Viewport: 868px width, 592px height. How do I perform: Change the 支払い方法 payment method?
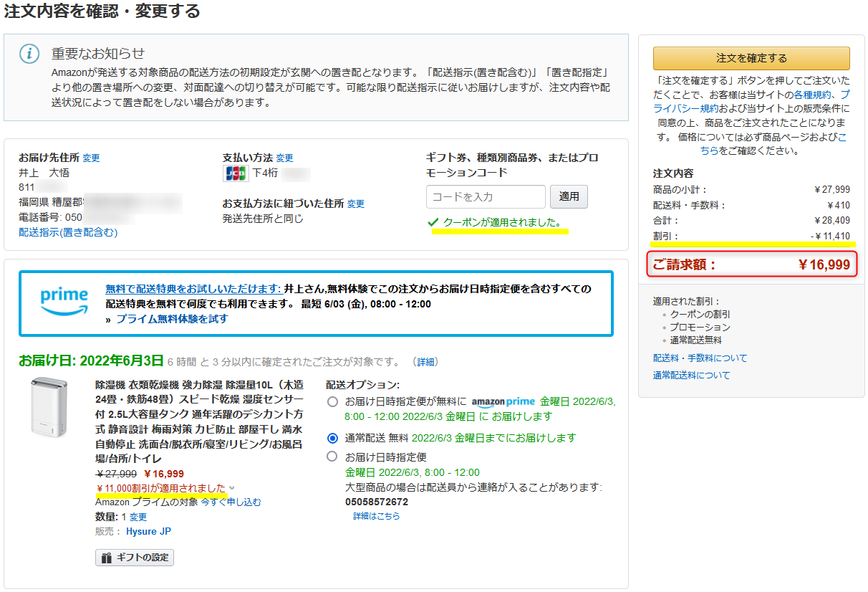284,158
